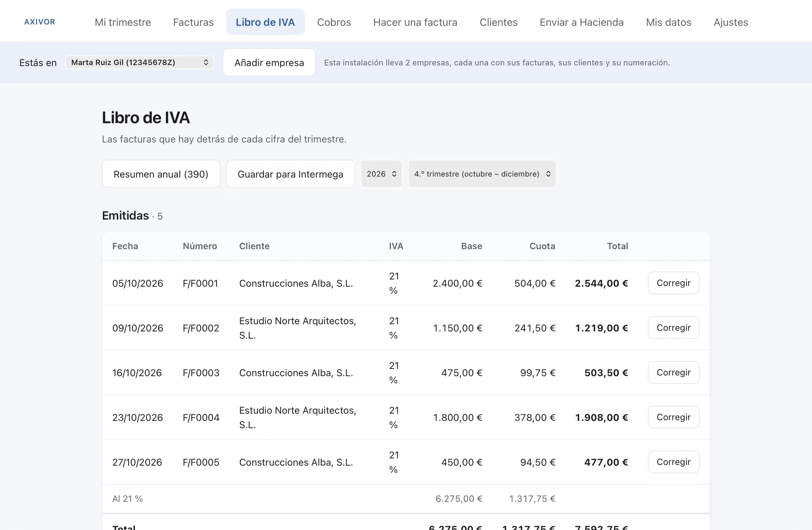Click date 05/10/2026 in the table

[x=138, y=283]
